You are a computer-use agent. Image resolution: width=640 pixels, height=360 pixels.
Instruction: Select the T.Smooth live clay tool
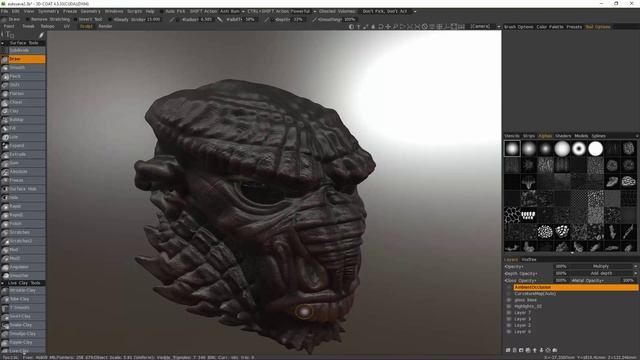[x=23, y=308]
